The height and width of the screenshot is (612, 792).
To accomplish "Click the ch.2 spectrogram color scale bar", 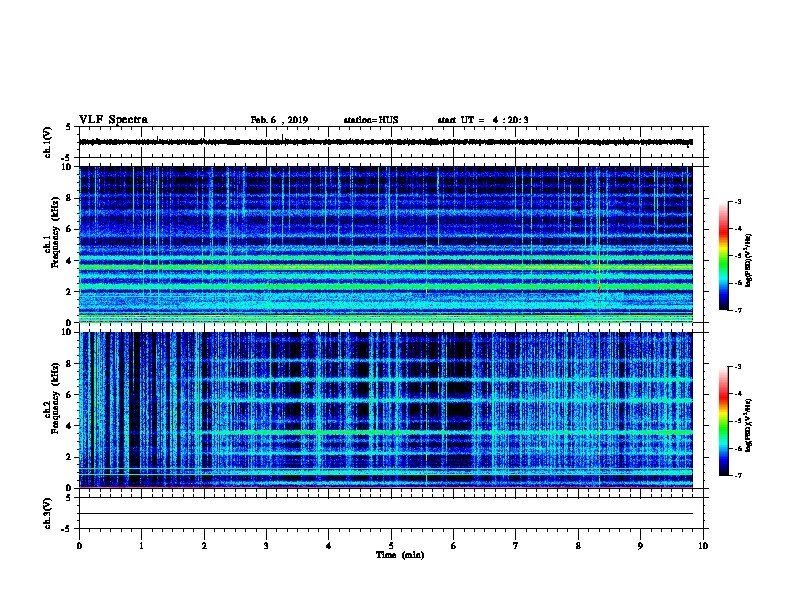I will (724, 421).
